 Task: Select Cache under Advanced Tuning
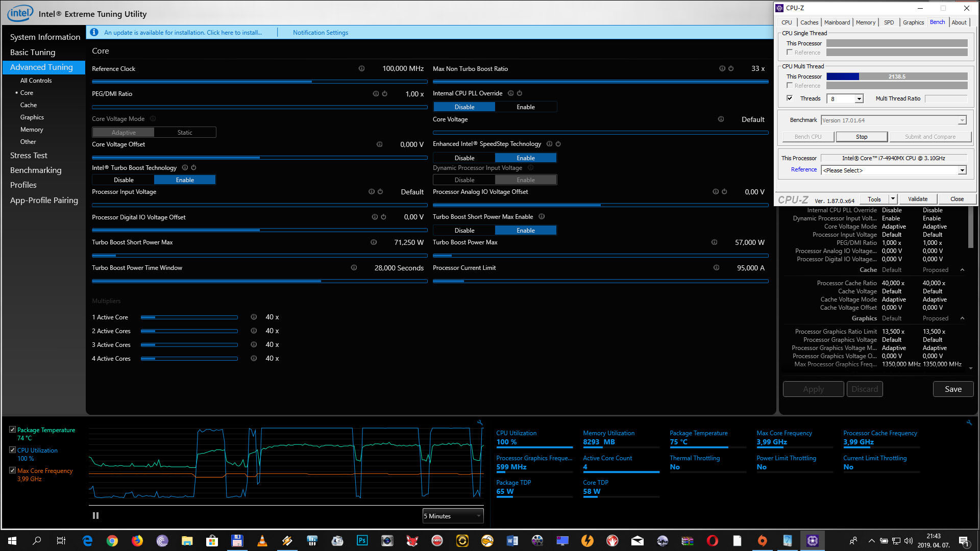[29, 105]
